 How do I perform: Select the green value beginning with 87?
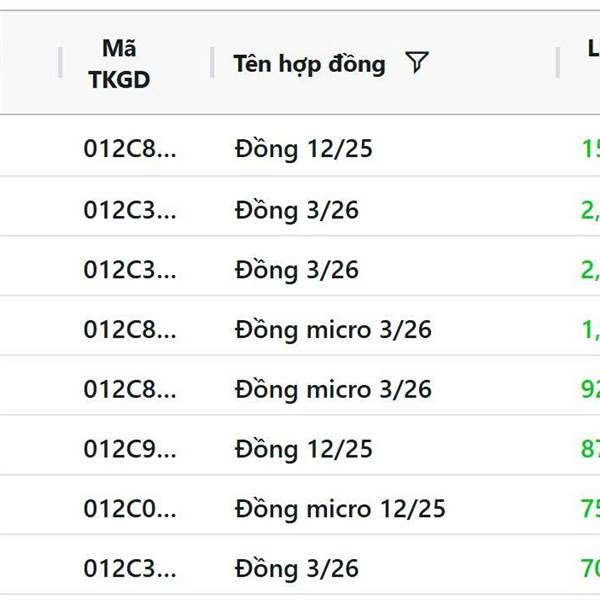tap(590, 449)
